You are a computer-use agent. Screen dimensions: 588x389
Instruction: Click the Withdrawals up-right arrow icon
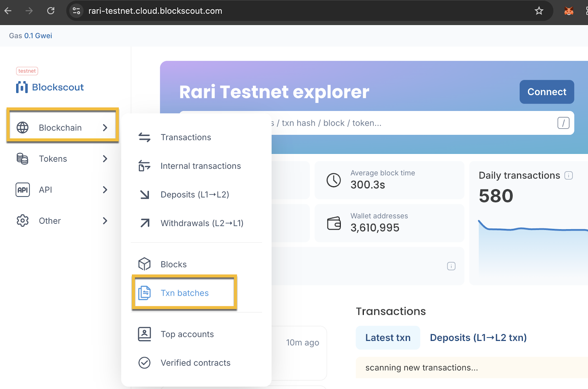[144, 223]
